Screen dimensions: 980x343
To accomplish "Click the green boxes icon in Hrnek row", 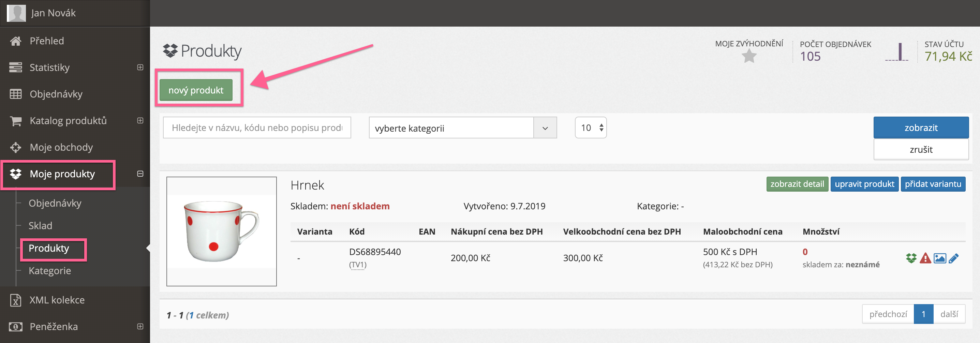I will (x=911, y=258).
